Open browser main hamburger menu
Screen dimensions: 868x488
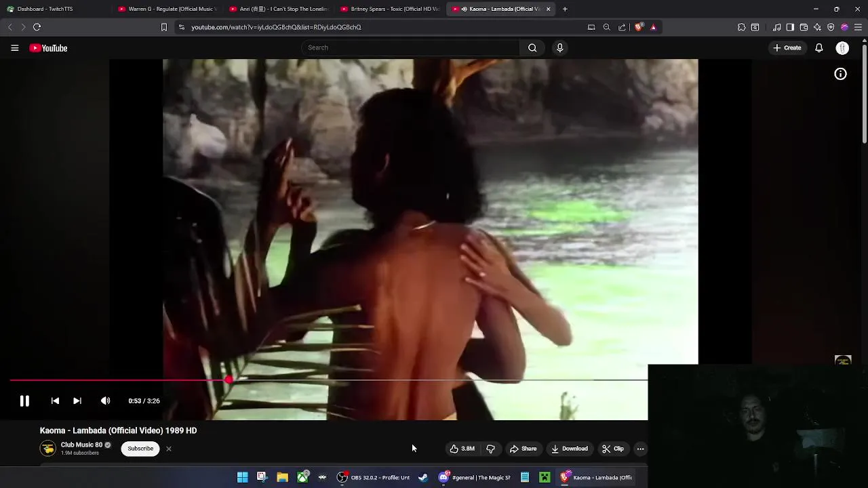pyautogui.click(x=858, y=27)
